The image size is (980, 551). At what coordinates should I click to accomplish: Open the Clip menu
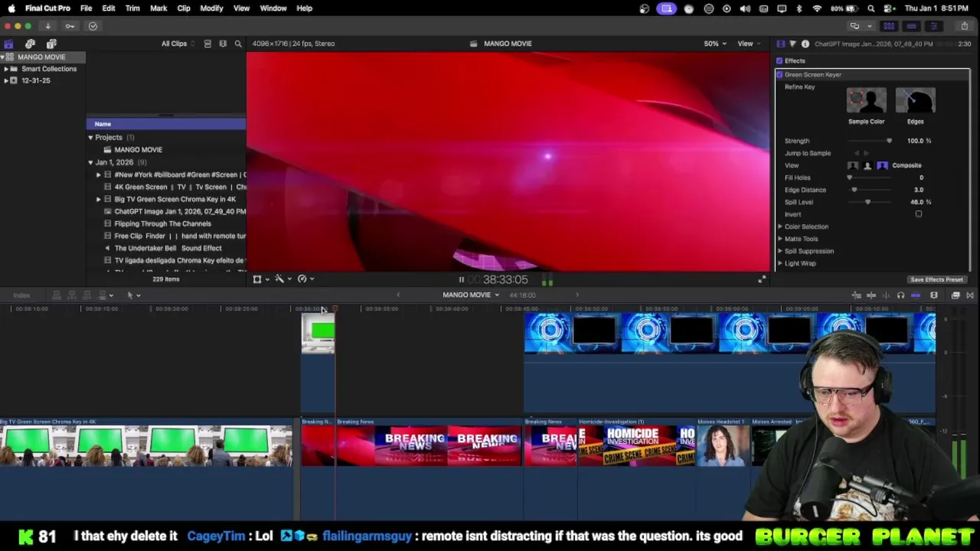click(x=184, y=8)
